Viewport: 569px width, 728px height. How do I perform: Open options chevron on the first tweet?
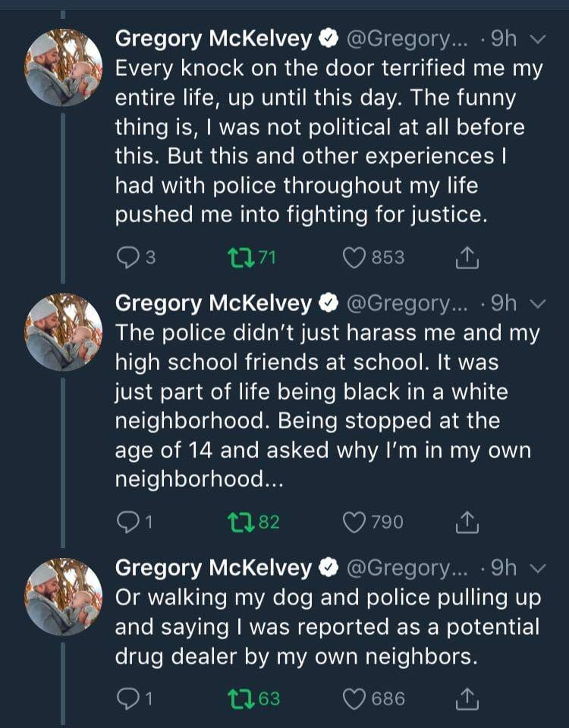click(x=537, y=39)
